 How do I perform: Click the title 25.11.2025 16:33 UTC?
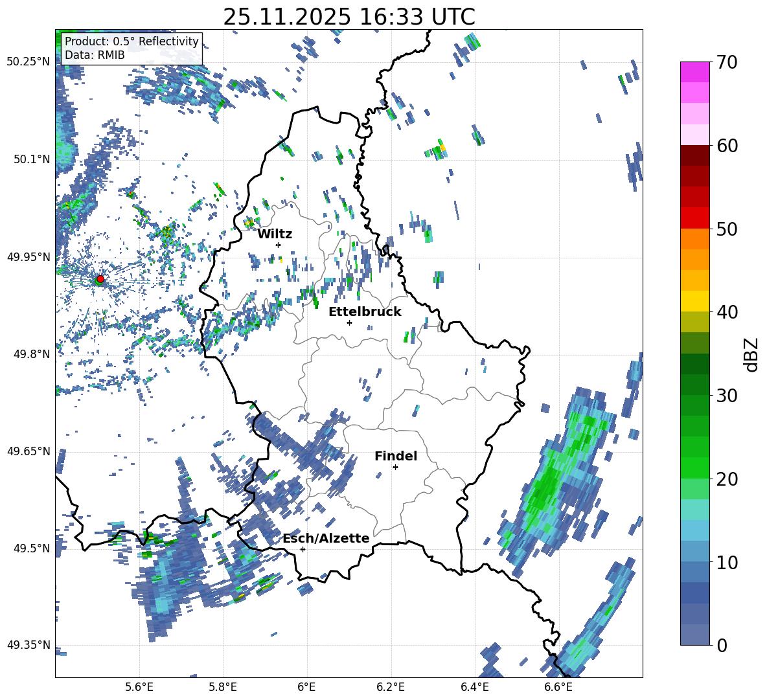(349, 17)
